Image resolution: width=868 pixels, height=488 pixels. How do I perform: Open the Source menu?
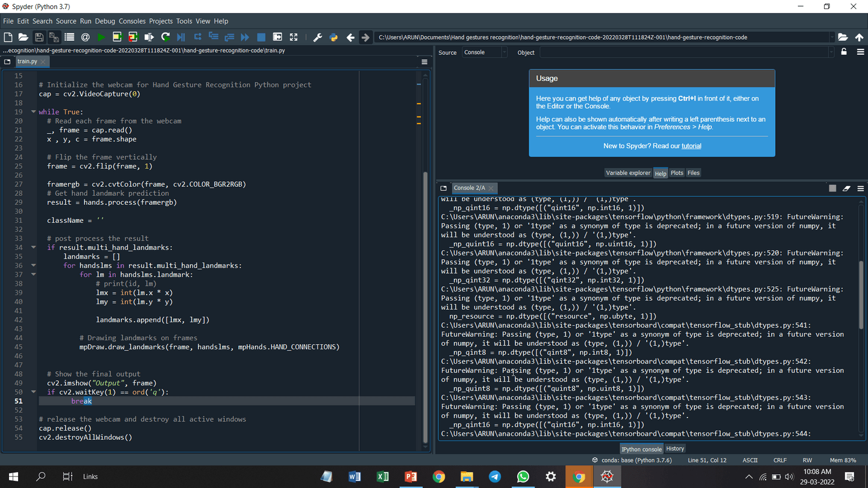point(66,21)
